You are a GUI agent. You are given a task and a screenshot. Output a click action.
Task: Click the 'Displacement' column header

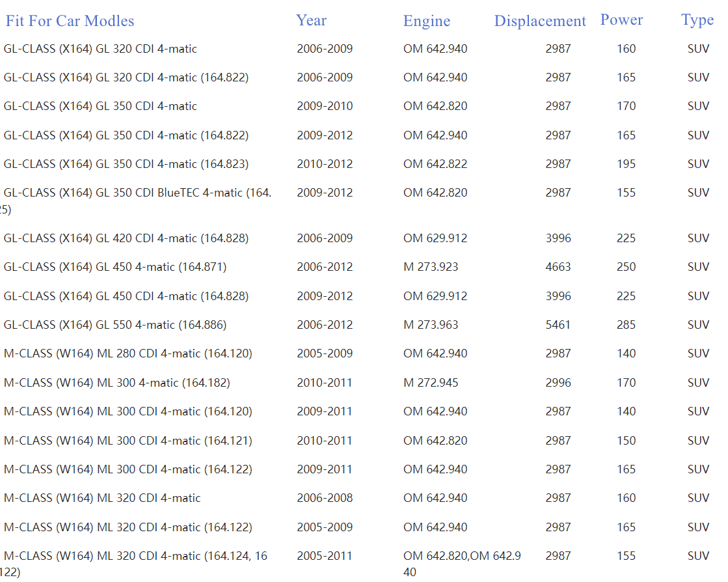tap(539, 21)
